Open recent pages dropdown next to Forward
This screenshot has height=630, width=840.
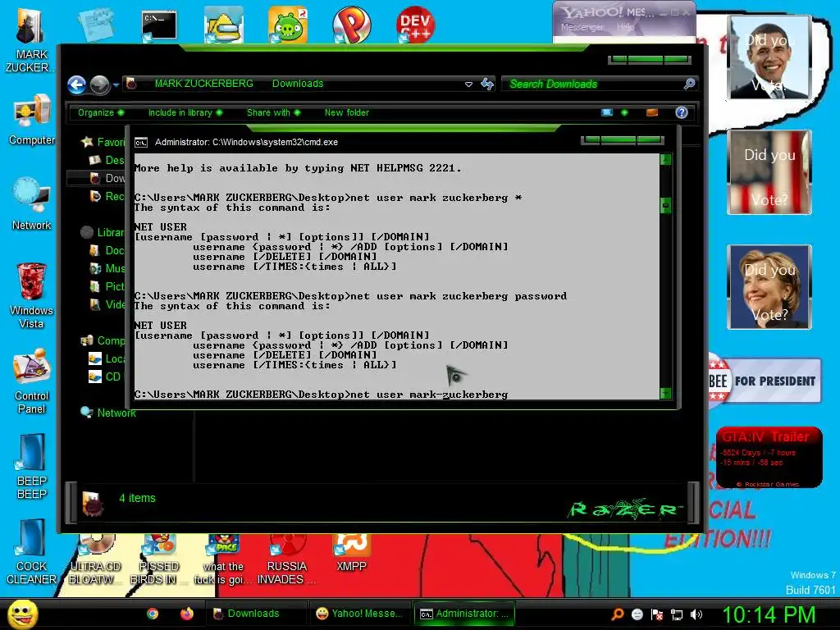click(x=116, y=84)
